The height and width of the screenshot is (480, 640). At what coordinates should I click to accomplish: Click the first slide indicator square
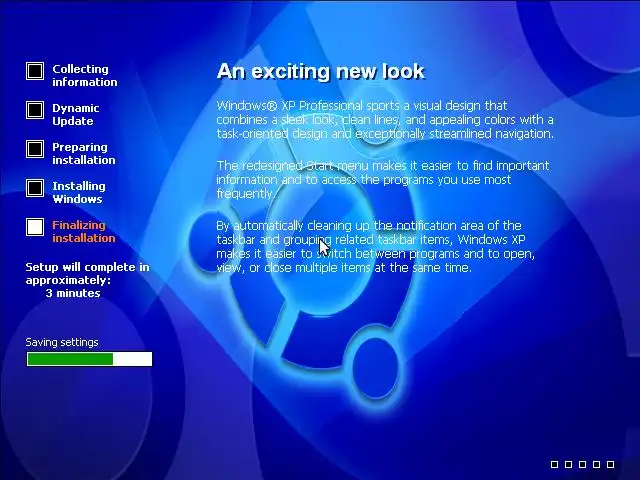click(x=554, y=464)
